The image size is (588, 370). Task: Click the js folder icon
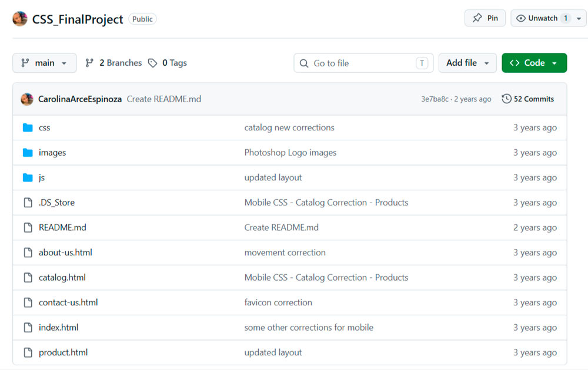[x=28, y=177]
